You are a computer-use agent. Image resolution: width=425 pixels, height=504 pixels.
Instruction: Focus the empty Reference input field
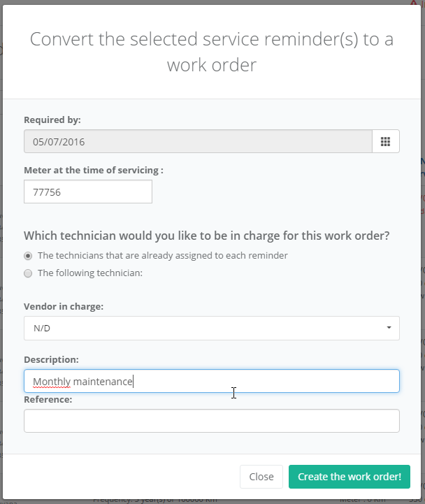point(212,421)
